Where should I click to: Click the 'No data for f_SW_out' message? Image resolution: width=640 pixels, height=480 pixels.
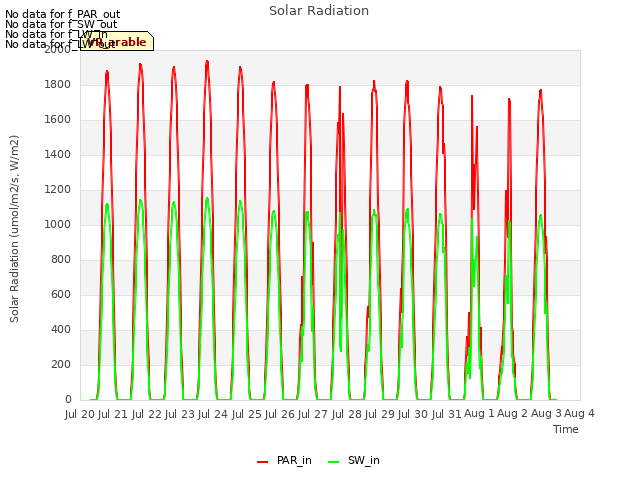pyautogui.click(x=61, y=24)
